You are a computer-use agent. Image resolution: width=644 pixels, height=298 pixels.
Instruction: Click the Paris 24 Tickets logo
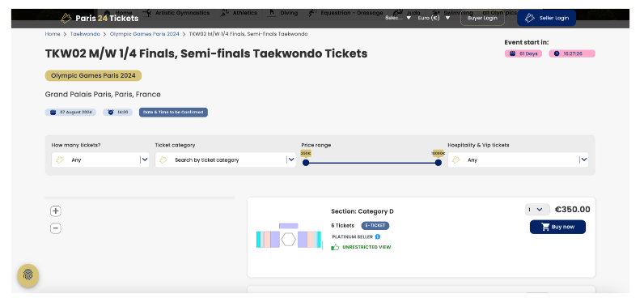pos(100,18)
